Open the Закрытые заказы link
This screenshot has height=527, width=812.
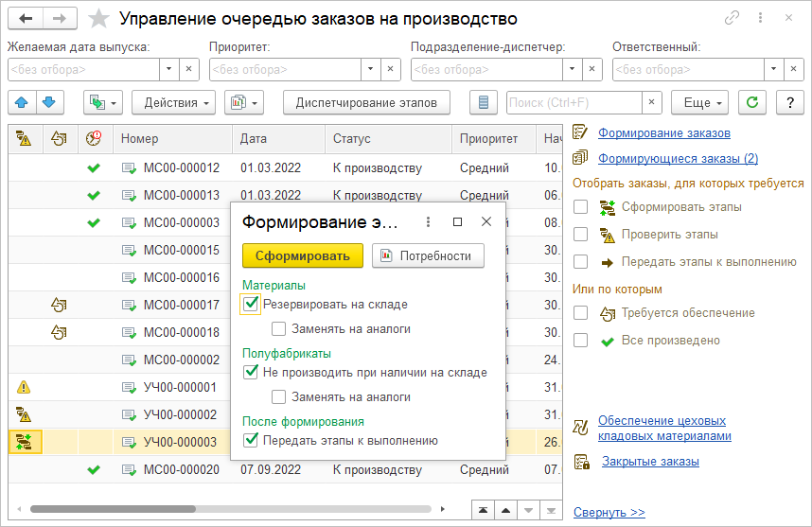coord(650,462)
